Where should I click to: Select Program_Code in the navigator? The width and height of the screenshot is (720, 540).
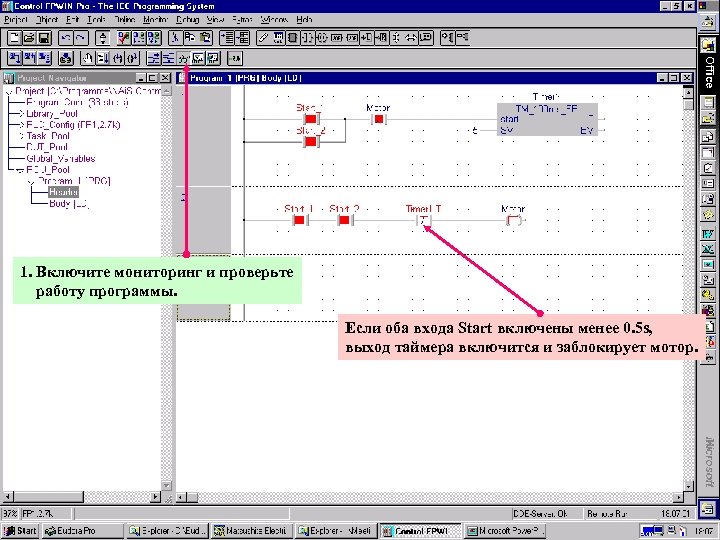click(77, 102)
